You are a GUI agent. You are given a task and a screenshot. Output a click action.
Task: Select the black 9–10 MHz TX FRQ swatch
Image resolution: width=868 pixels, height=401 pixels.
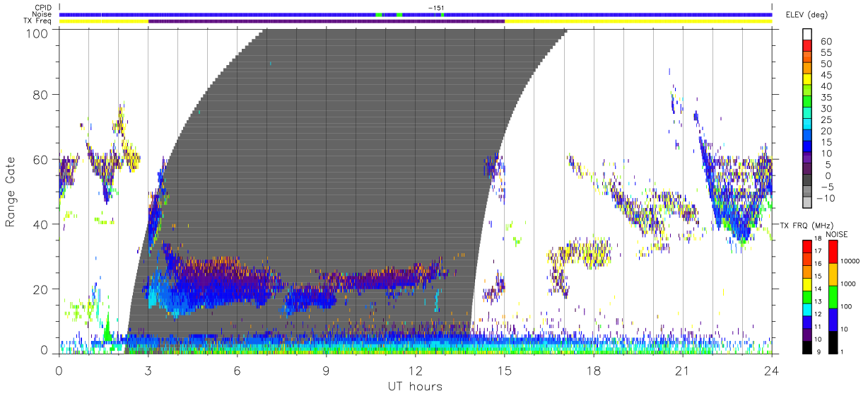807,347
